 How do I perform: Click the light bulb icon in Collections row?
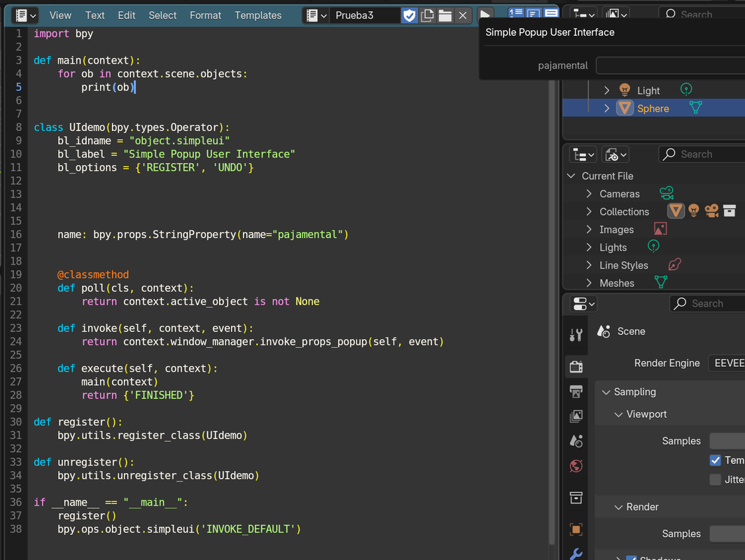point(694,211)
